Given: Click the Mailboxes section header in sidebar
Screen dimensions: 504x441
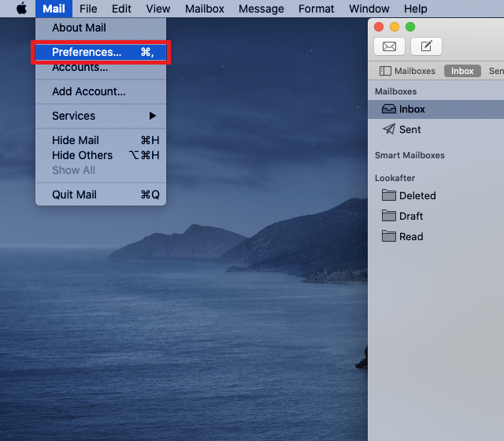Looking at the screenshot, I should pos(395,91).
